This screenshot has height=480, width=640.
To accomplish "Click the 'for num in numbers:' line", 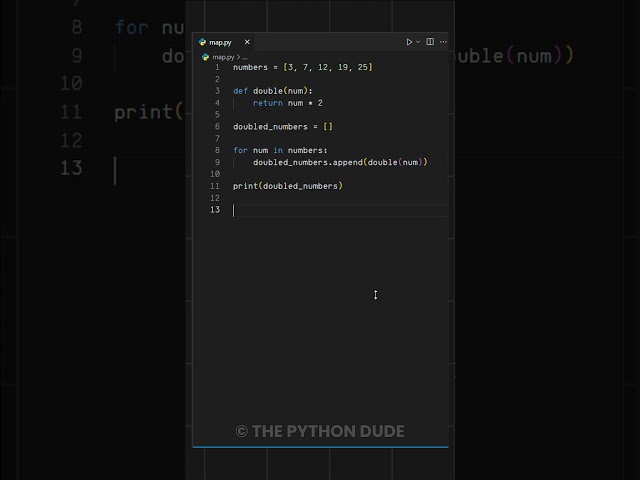I will (280, 151).
